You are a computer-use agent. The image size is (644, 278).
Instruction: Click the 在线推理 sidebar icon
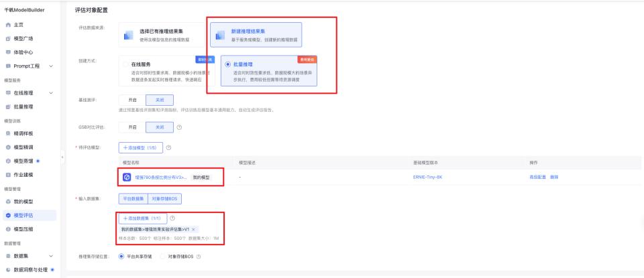[x=8, y=92]
